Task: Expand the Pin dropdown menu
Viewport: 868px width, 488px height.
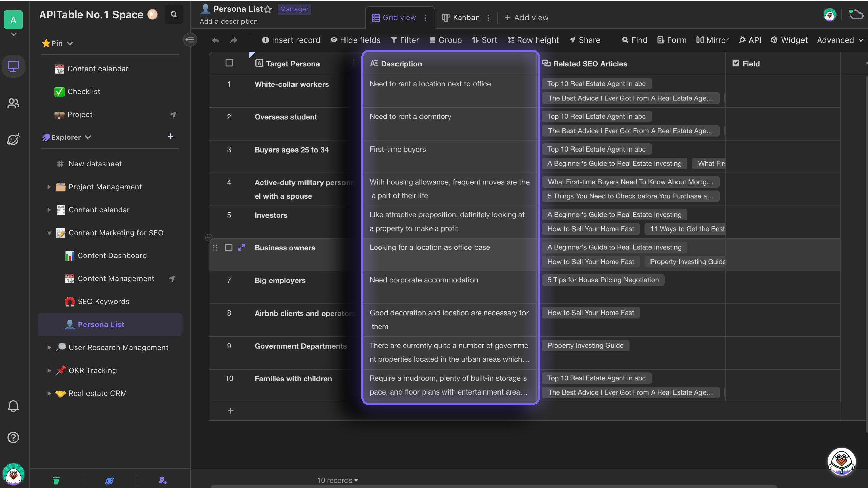Action: tap(70, 44)
